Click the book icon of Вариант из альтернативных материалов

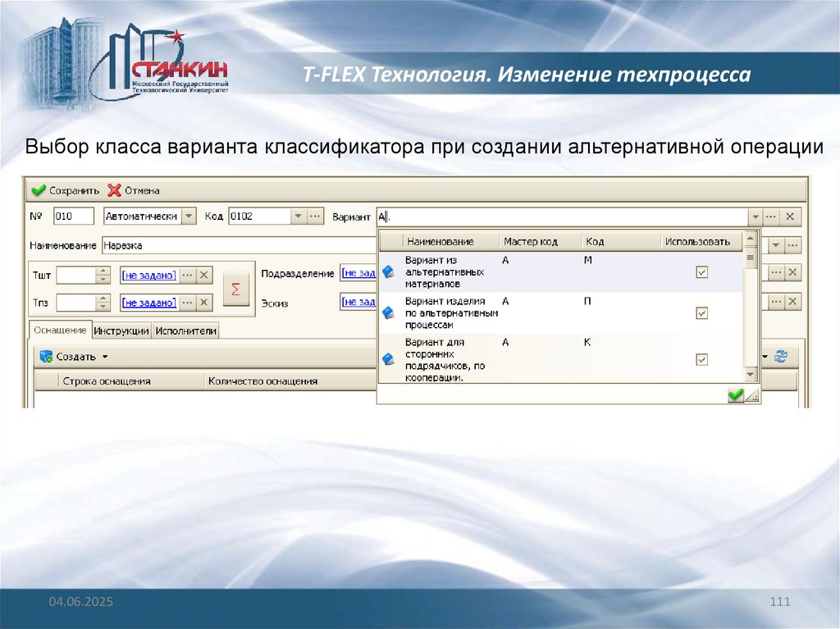[x=388, y=271]
